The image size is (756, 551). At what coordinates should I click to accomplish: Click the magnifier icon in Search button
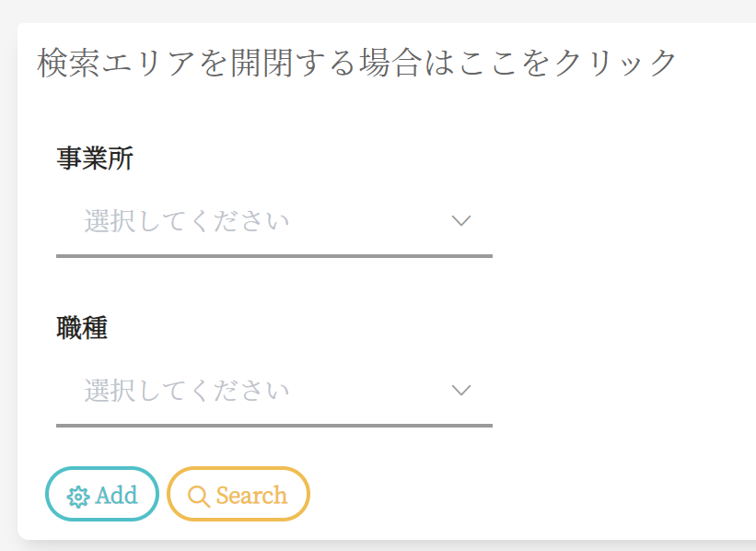198,496
